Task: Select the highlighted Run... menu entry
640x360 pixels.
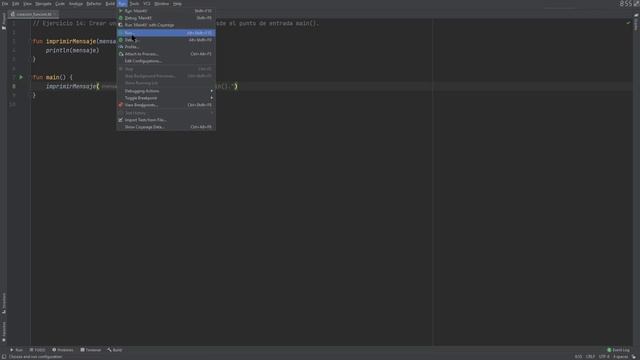Action: point(166,33)
